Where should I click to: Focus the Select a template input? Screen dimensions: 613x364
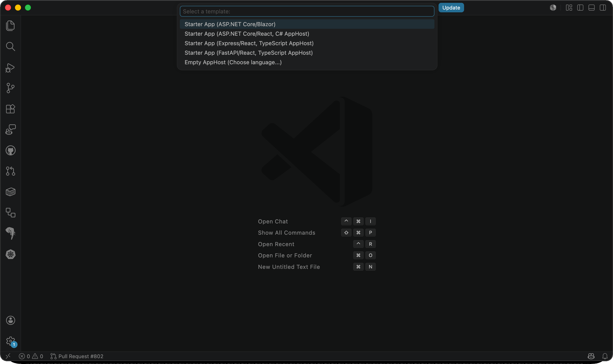(307, 11)
